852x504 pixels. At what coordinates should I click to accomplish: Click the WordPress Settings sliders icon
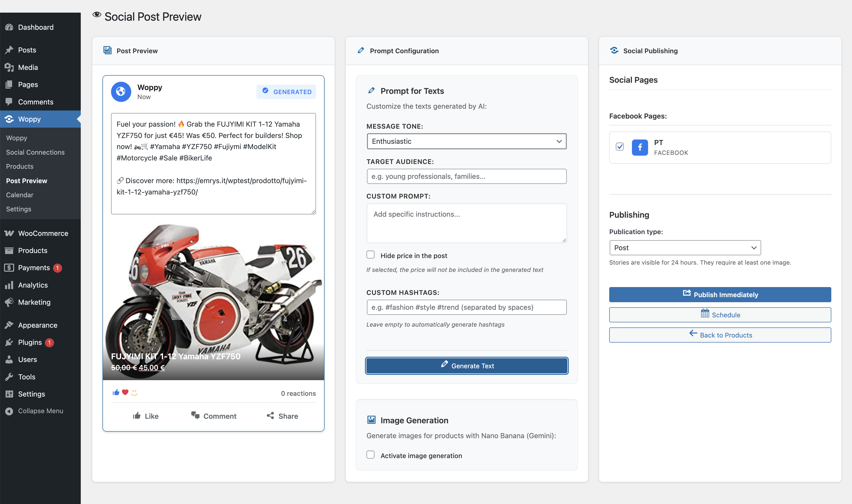pyautogui.click(x=9, y=394)
